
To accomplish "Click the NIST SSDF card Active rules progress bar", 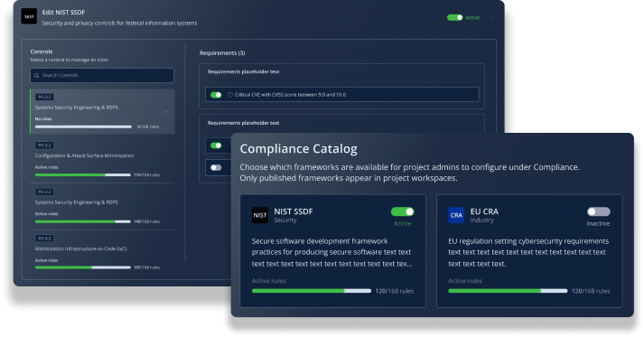I will pyautogui.click(x=312, y=291).
